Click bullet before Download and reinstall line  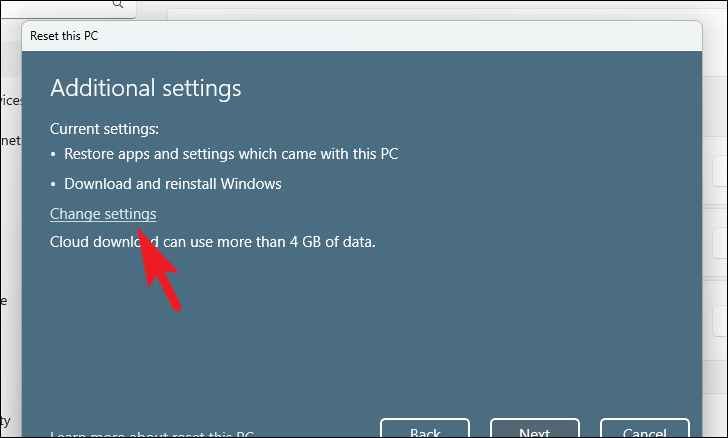(x=53, y=184)
